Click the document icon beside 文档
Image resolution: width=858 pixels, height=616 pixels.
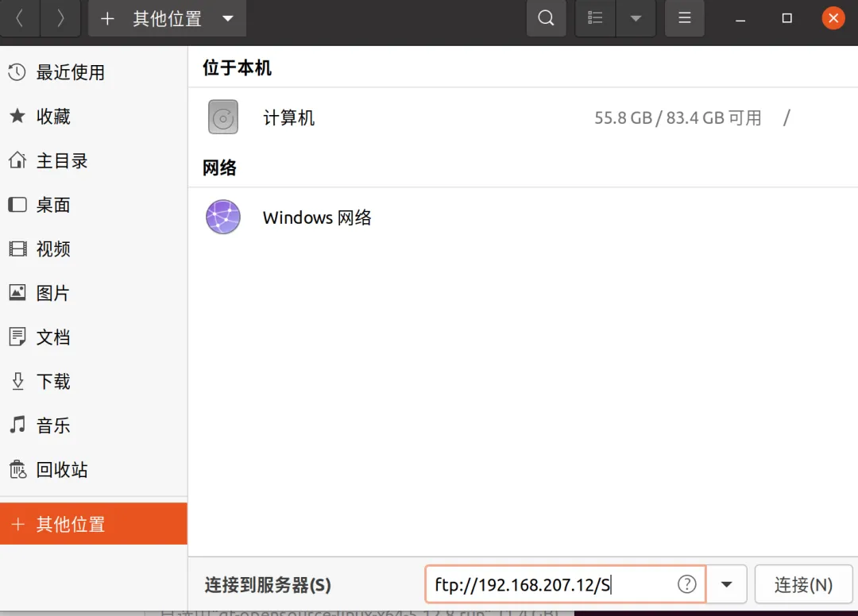[x=17, y=337]
